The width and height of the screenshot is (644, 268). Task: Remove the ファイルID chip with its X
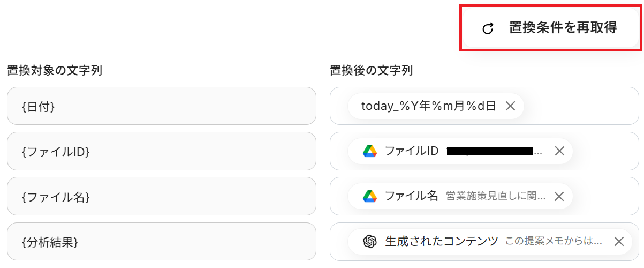click(x=559, y=151)
